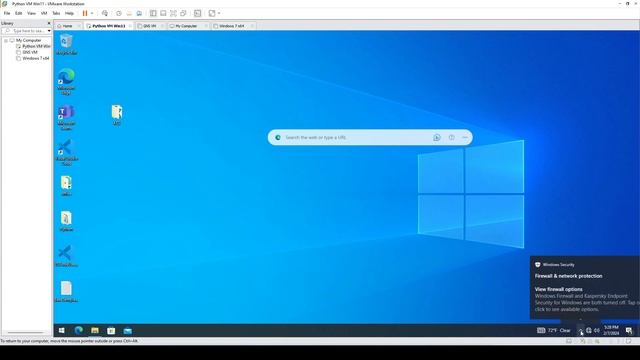
Task: Click the orange Suspend VM pause icon
Action: tap(85, 13)
